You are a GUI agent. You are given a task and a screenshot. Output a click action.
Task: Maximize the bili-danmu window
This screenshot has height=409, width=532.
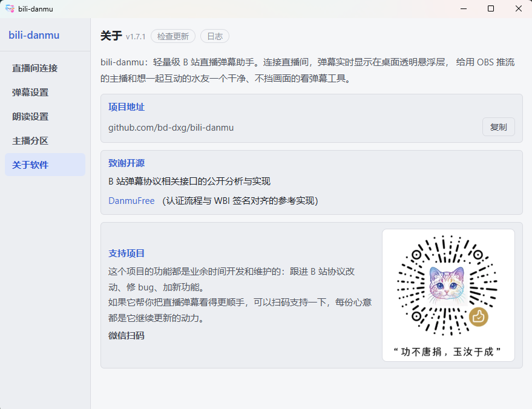point(491,9)
